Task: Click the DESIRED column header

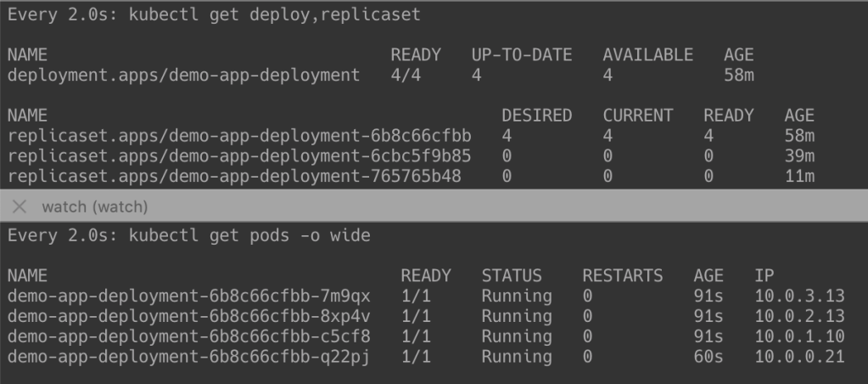Action: point(536,116)
